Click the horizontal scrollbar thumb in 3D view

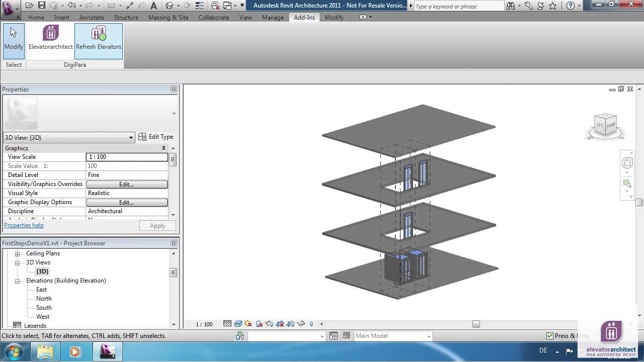(476, 324)
